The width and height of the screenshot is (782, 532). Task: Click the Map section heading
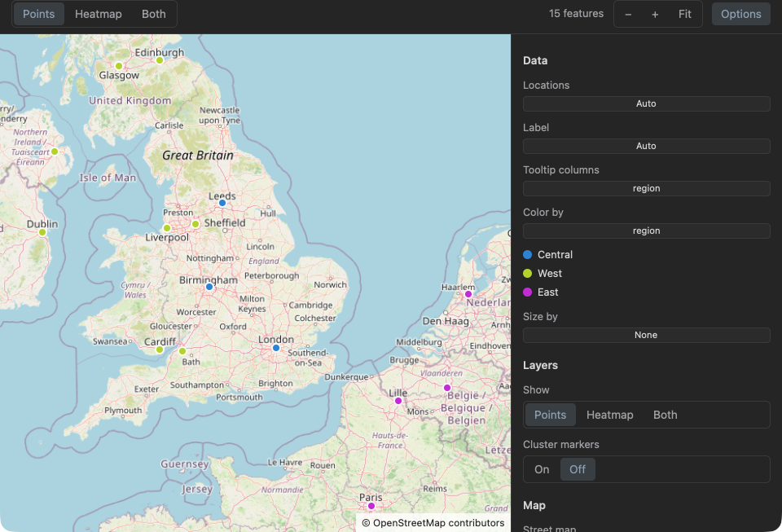click(x=534, y=506)
